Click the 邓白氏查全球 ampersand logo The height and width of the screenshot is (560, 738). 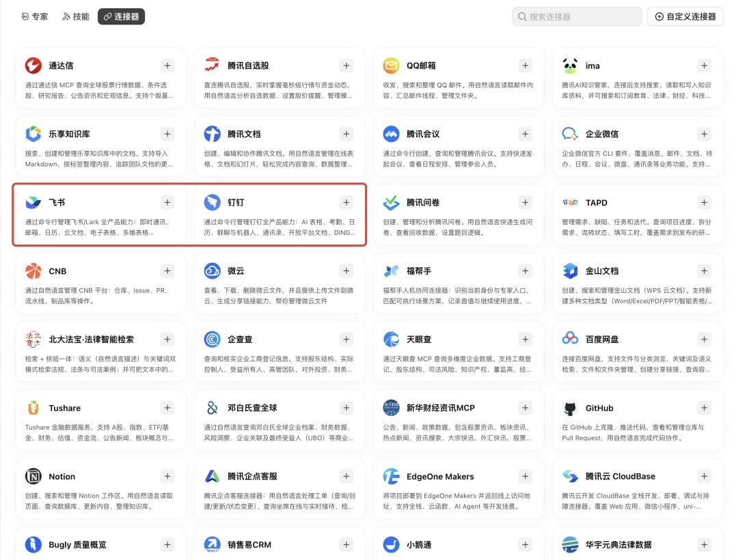click(213, 408)
